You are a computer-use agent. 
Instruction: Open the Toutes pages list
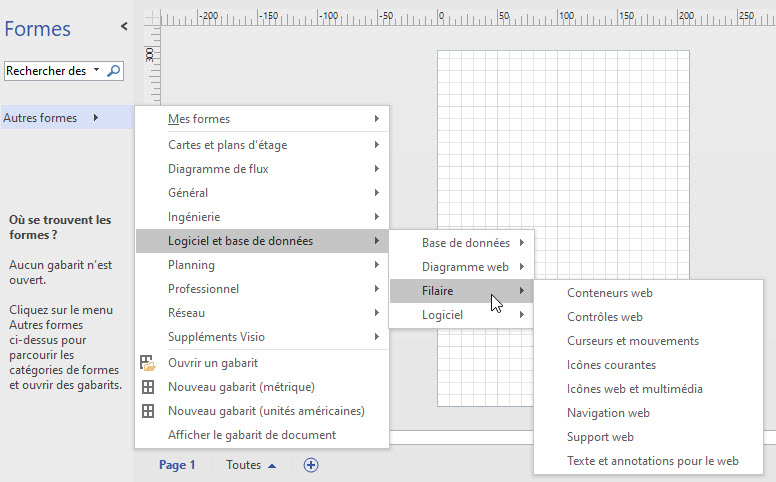[251, 465]
